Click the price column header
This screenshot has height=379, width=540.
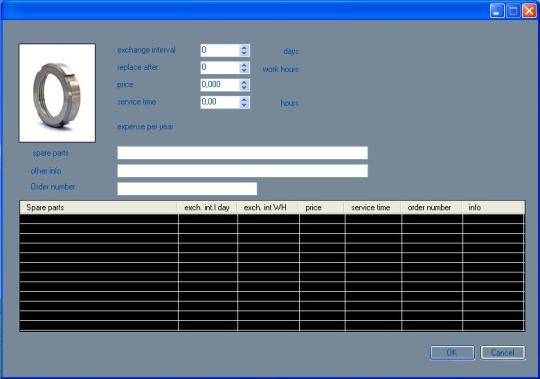(322, 208)
